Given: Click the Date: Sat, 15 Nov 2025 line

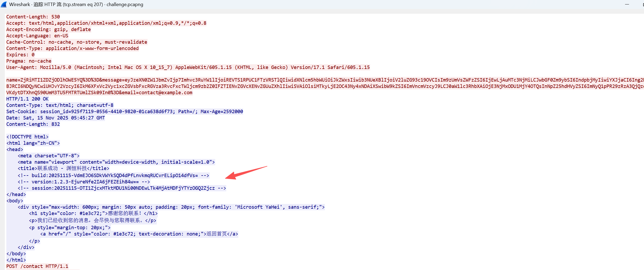Looking at the screenshot, I should [x=56, y=118].
